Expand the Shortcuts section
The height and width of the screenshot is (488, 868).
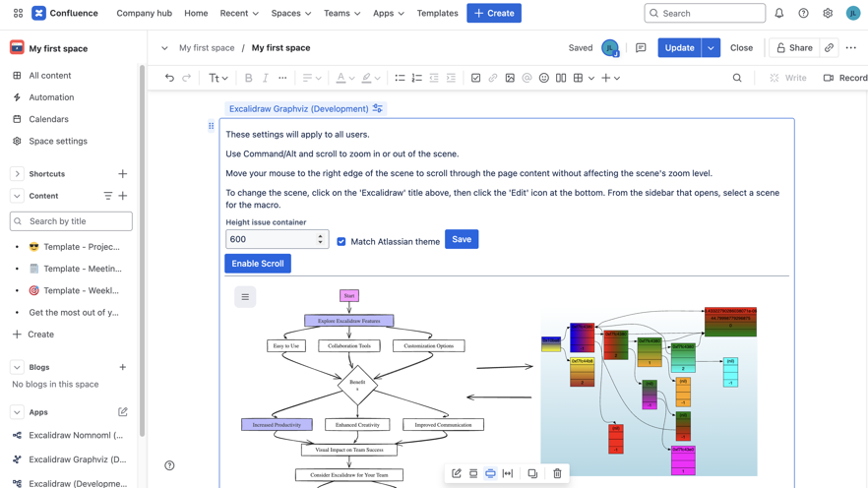click(17, 174)
